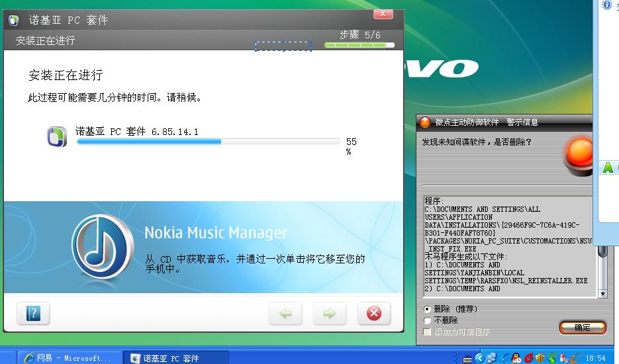Click the QQ penguin tray icon
619x364 pixels.
tap(516, 358)
